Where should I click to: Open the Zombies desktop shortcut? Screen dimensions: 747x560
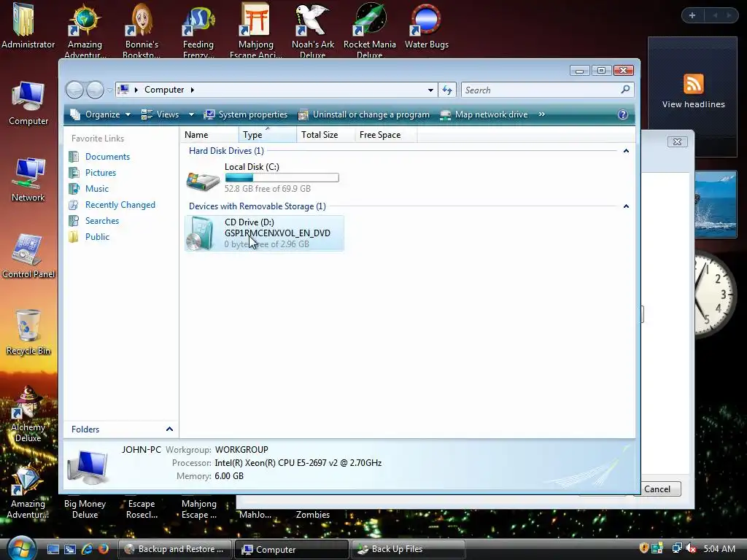[x=312, y=514]
